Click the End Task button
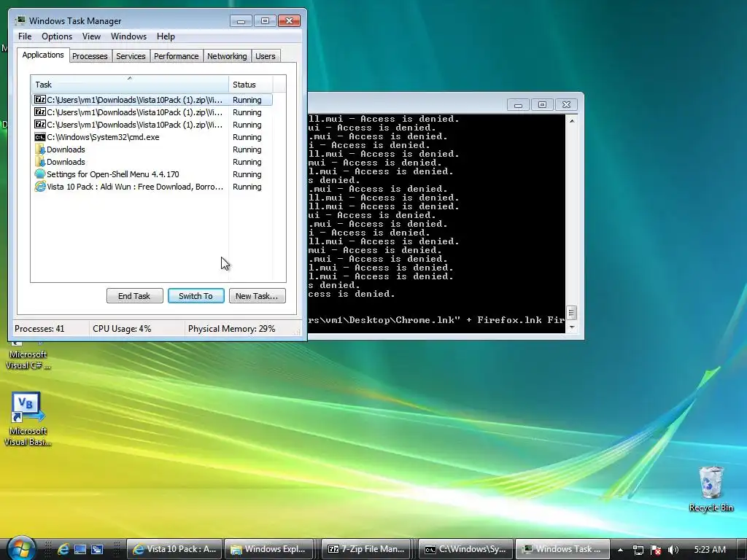747x560 pixels. tap(134, 296)
